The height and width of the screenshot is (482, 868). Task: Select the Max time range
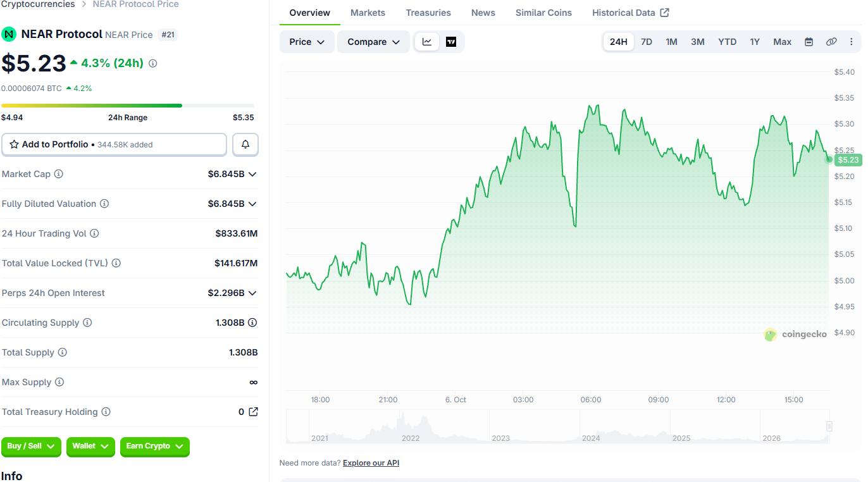[x=783, y=42]
